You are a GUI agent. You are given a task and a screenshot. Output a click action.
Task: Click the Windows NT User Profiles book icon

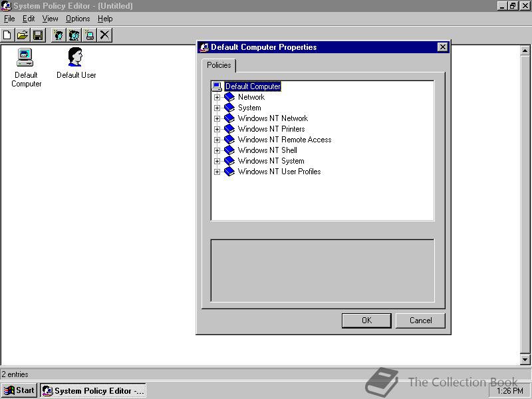[x=229, y=172]
